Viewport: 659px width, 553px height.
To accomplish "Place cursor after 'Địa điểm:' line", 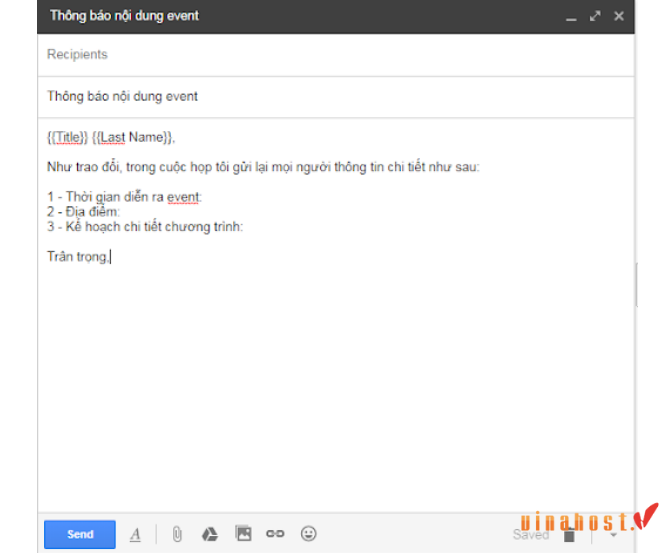I will pos(121,212).
